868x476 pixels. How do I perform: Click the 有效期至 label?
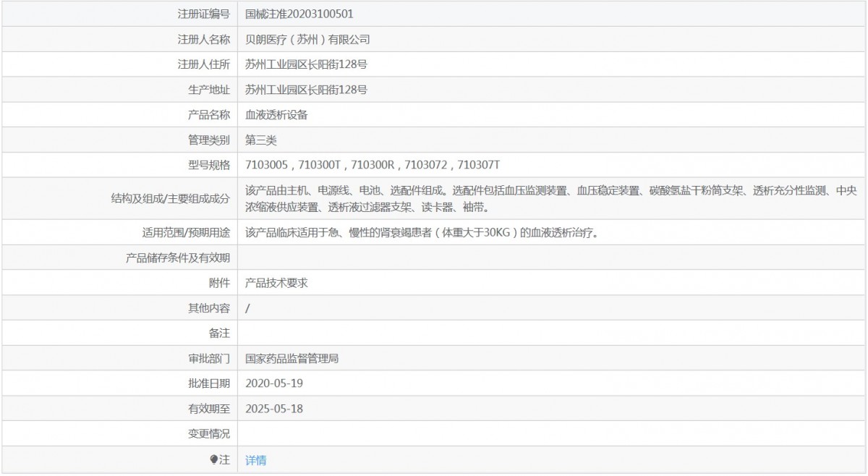(x=209, y=409)
